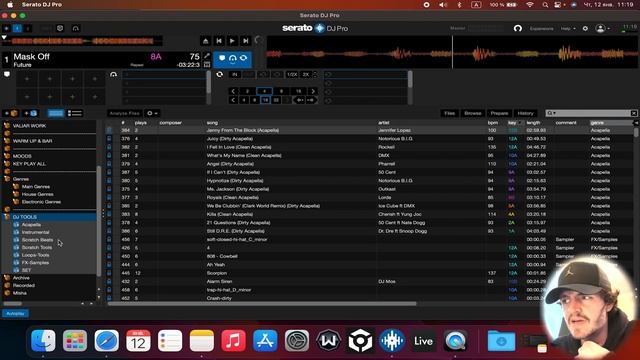Open the History panel tab
The height and width of the screenshot is (360, 640).
point(525,113)
